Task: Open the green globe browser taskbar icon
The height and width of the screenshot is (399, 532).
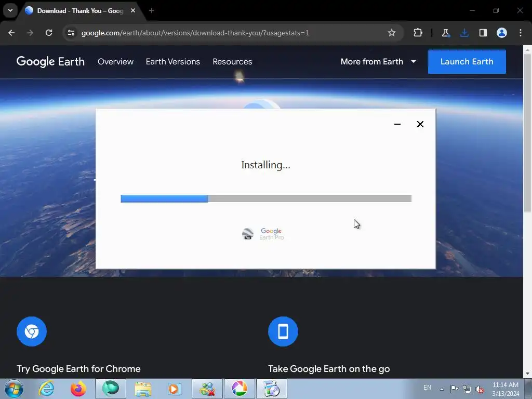Action: click(111, 389)
